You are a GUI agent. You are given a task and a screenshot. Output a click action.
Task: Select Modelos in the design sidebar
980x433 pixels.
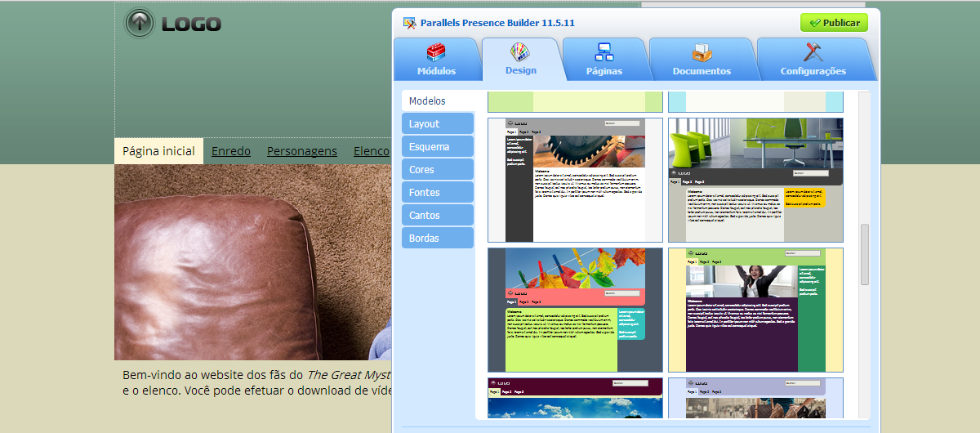[x=438, y=101]
